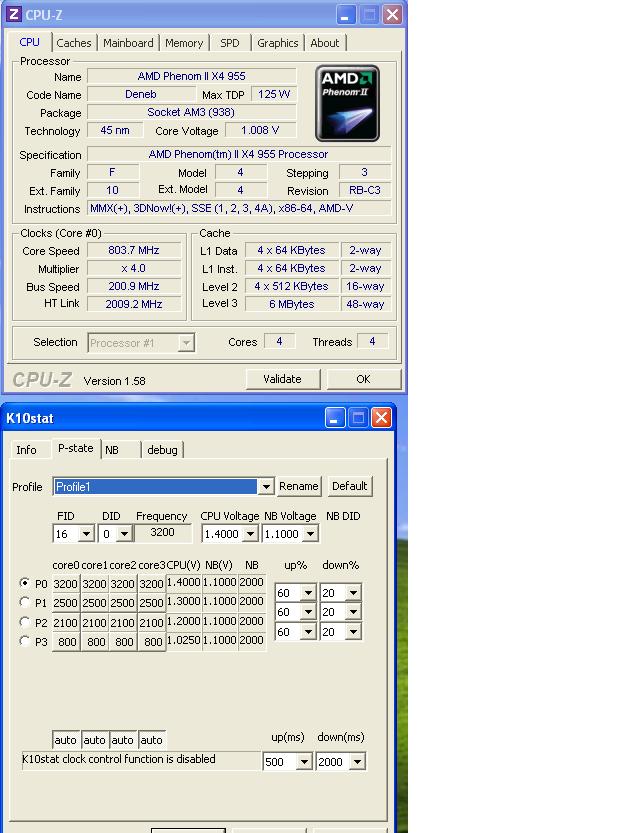Open the FID dropdown showing 16
The image size is (640, 833).
coord(86,534)
